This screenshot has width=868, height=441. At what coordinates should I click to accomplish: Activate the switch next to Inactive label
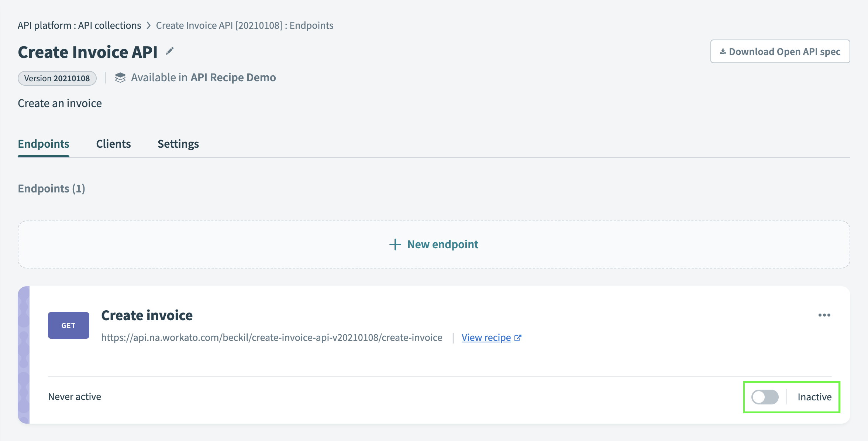click(765, 397)
